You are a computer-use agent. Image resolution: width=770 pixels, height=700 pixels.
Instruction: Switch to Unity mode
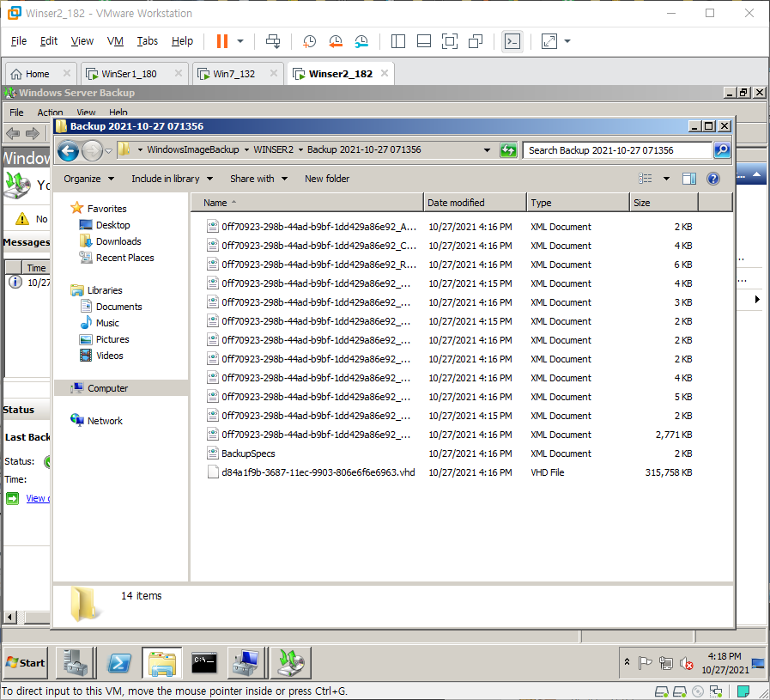click(476, 41)
